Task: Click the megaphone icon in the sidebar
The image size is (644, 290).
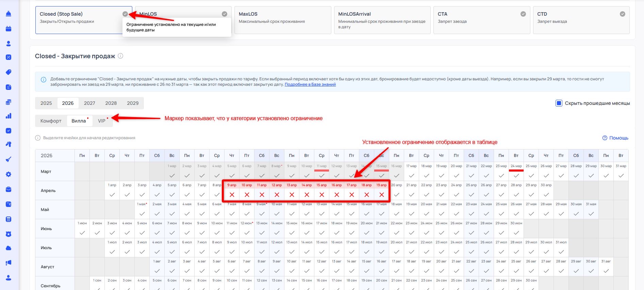Action: pyautogui.click(x=9, y=263)
